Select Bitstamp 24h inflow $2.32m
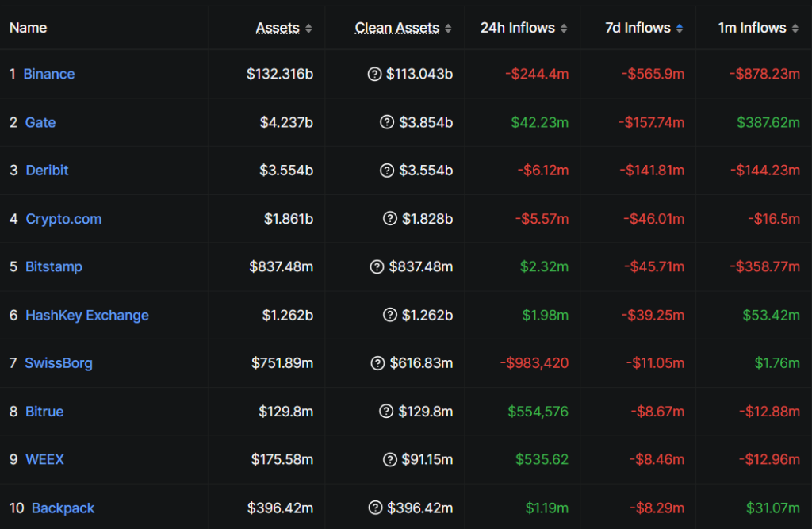The height and width of the screenshot is (529, 812). click(544, 266)
